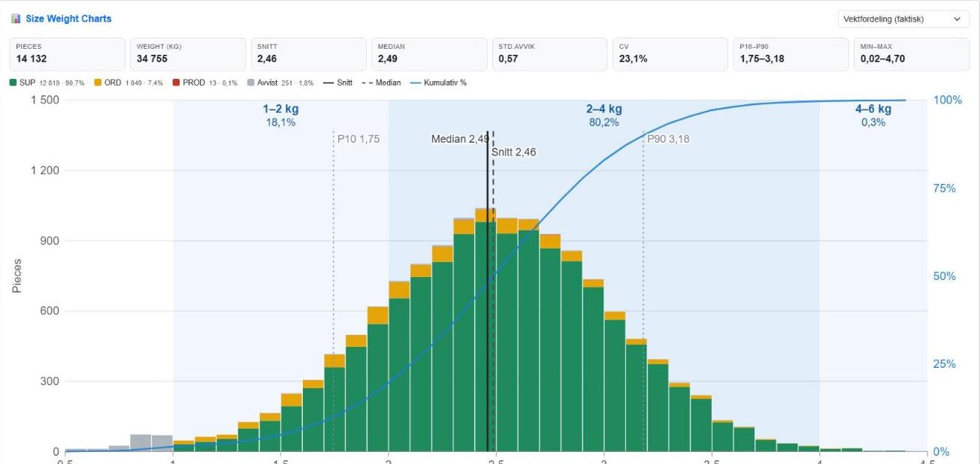Click the P90 3,18 marker label in chart
980x464 pixels.
coord(668,139)
